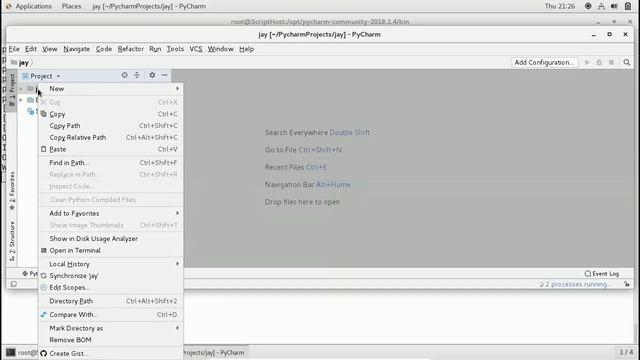Click the Copy icon in context menu

[x=44, y=114]
